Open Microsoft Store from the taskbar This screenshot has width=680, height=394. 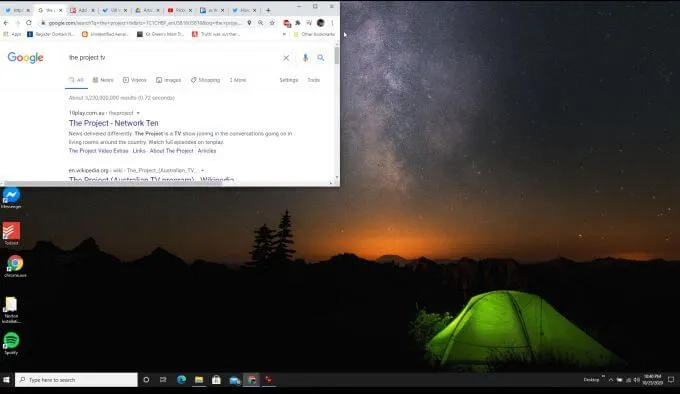pos(216,380)
